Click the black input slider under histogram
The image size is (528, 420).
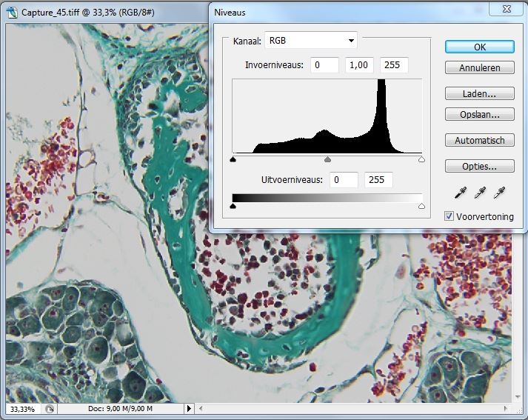pos(233,159)
